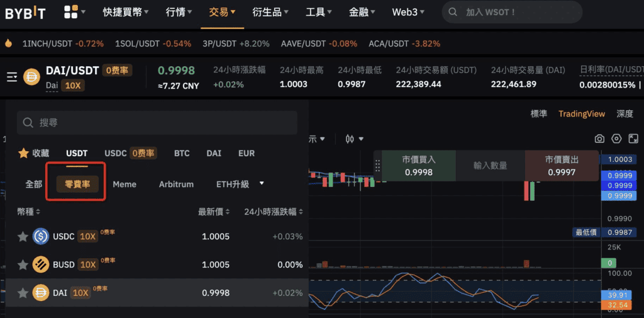Click the 搜尋 pair search field

157,123
